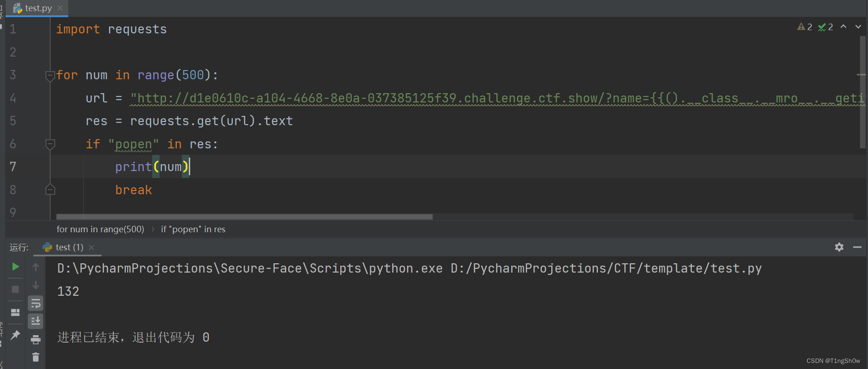
Task: Click the 运行 panel label
Action: [x=19, y=247]
